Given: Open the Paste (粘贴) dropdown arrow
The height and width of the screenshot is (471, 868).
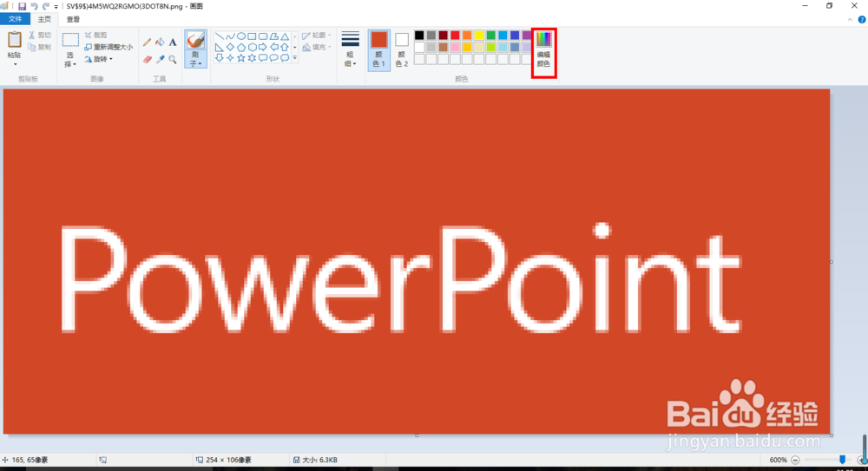Looking at the screenshot, I should (15, 64).
